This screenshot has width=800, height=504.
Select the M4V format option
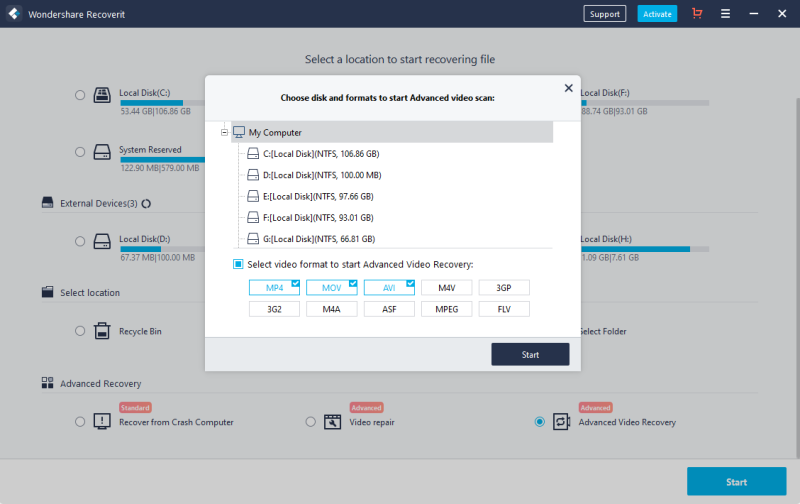click(x=446, y=288)
